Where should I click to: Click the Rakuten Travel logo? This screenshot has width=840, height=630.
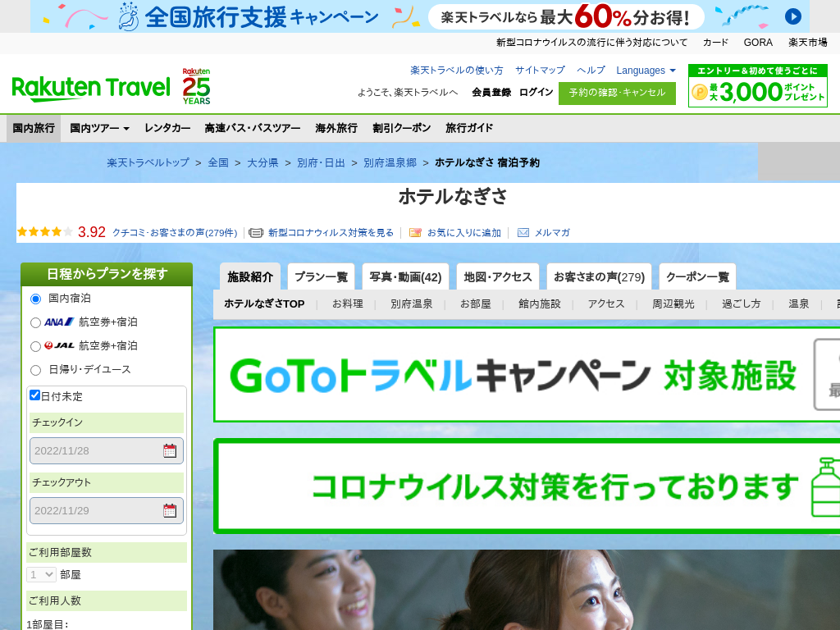pos(91,89)
